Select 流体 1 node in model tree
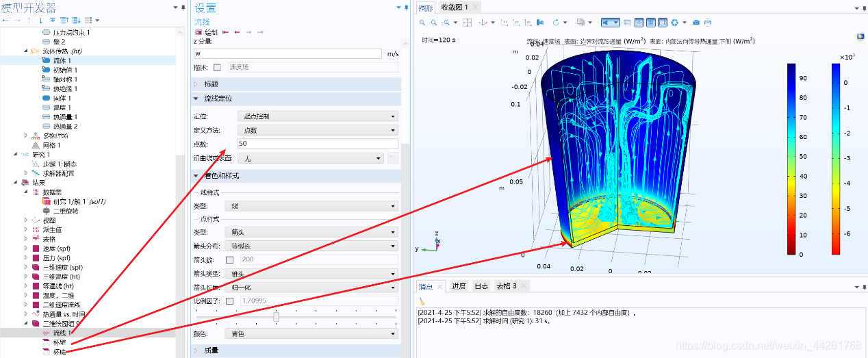The image size is (868, 358). coord(62,60)
